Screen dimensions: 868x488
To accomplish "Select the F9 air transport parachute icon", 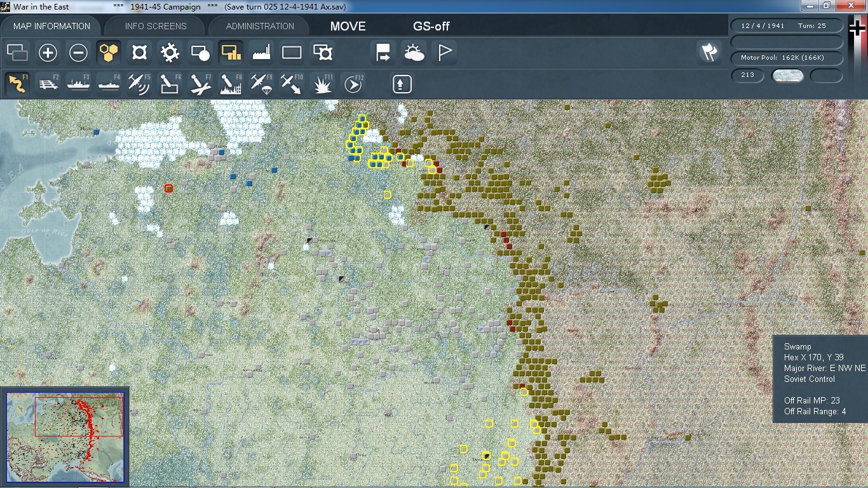I will pyautogui.click(x=261, y=84).
